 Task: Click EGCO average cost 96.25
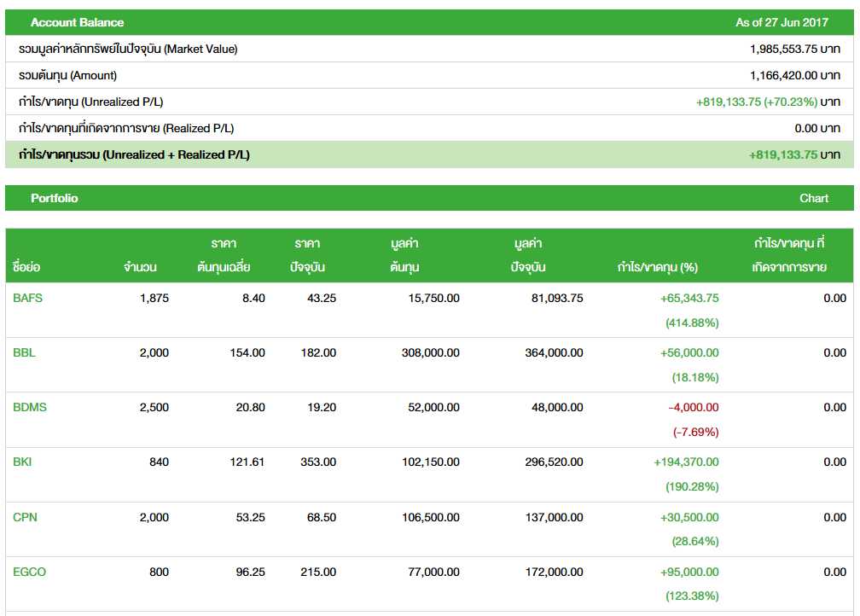click(x=250, y=572)
